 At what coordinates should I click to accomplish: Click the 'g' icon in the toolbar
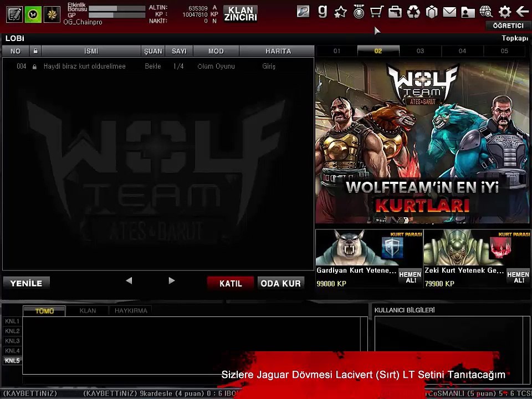point(323,11)
